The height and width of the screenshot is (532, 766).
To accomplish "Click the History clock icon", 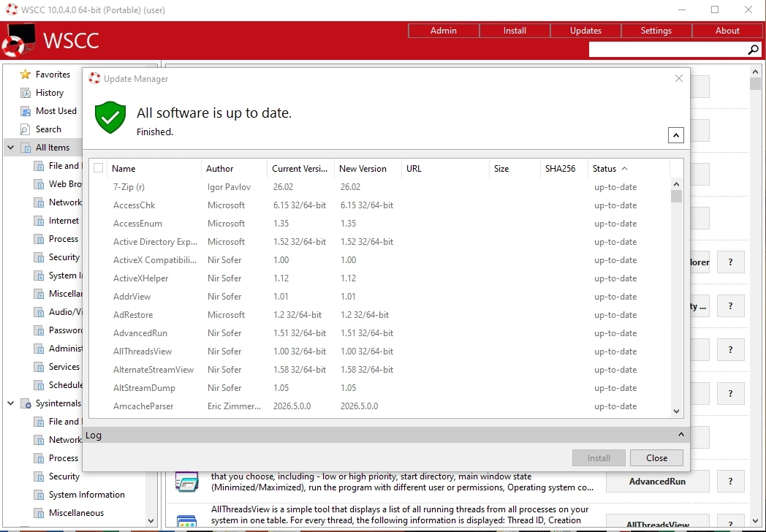I will 25,93.
